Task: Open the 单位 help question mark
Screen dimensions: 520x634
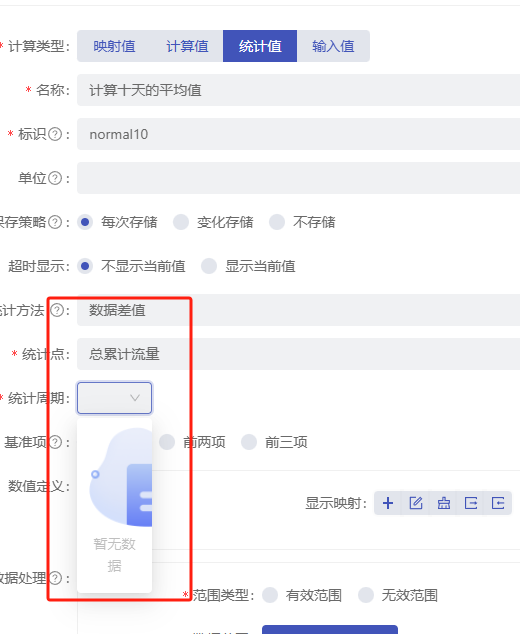Action: [x=55, y=178]
